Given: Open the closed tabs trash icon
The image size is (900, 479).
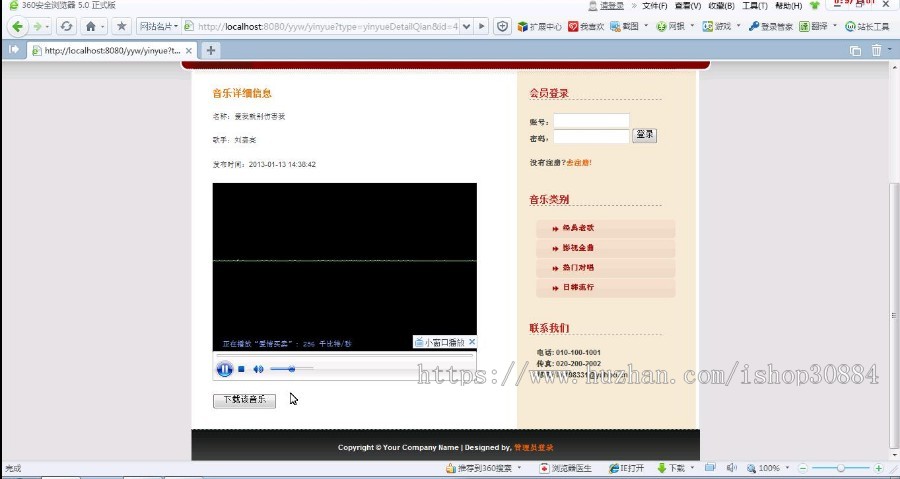Looking at the screenshot, I should coord(876,50).
